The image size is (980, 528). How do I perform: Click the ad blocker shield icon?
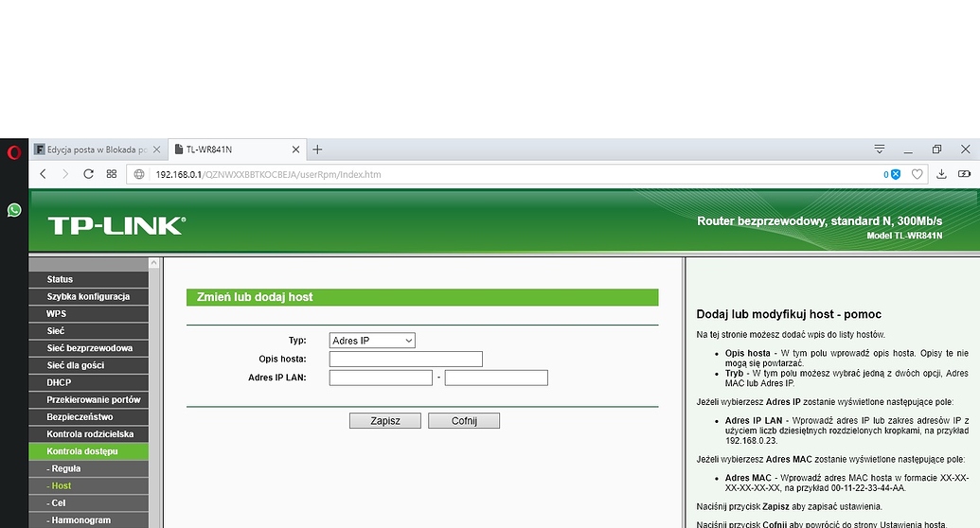[x=894, y=174]
